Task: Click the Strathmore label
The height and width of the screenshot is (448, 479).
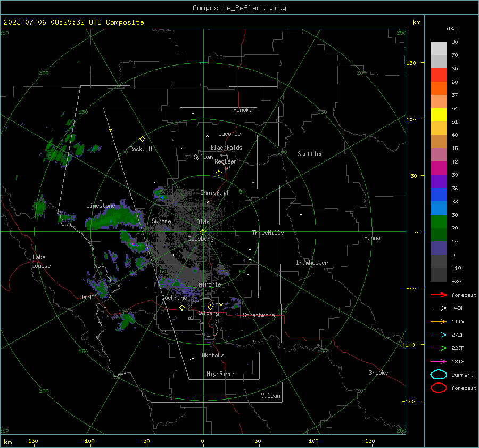Action: click(259, 315)
